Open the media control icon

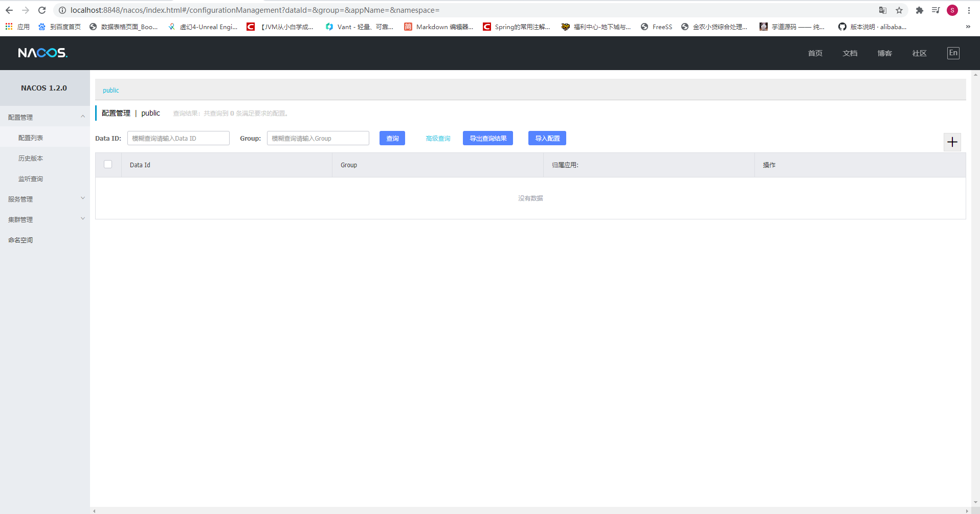click(936, 10)
